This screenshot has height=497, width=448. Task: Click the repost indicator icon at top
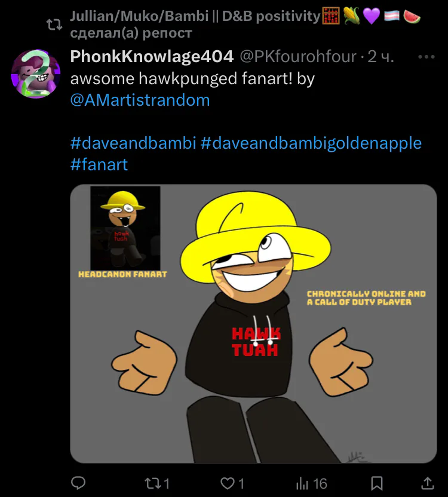pos(54,24)
